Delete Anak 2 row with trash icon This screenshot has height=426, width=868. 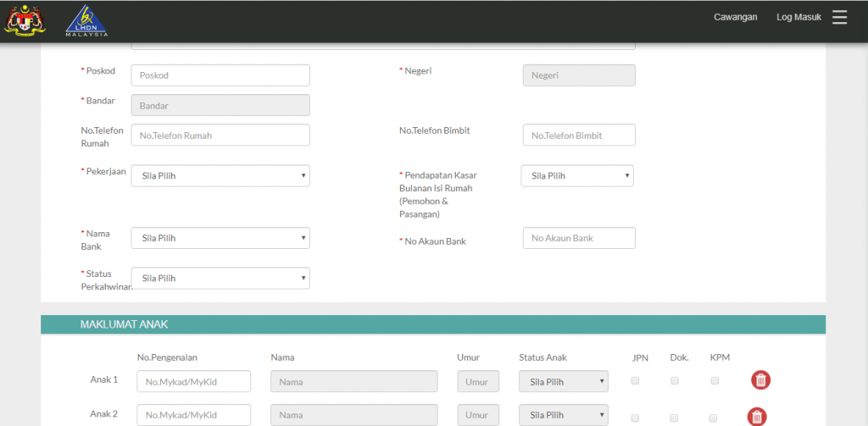click(757, 416)
